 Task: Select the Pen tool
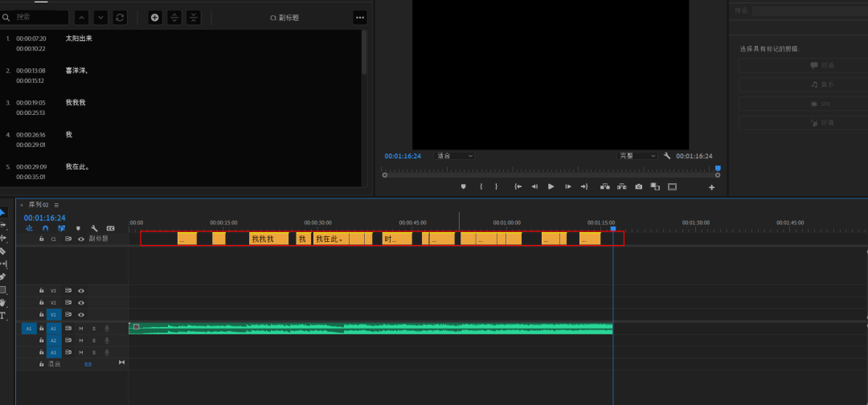tap(2, 276)
